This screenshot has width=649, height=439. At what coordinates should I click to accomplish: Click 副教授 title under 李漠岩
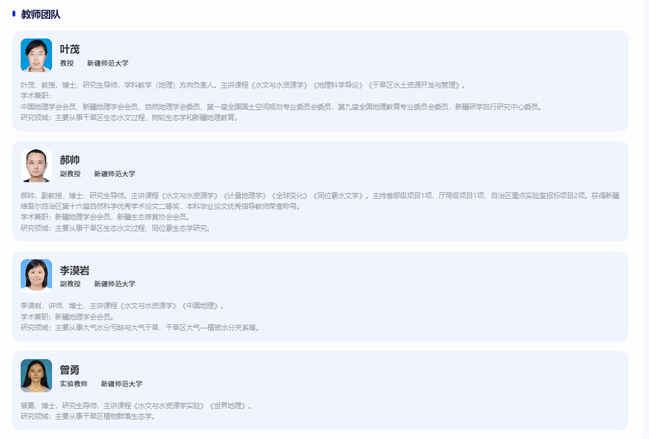click(70, 284)
